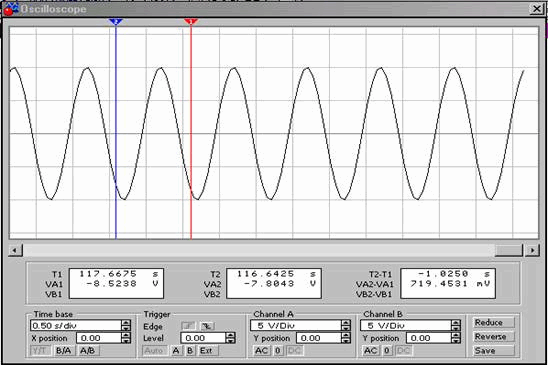Click the T1 readout 117.6675 s
Viewport: 548px width, 365px height.
(118, 274)
